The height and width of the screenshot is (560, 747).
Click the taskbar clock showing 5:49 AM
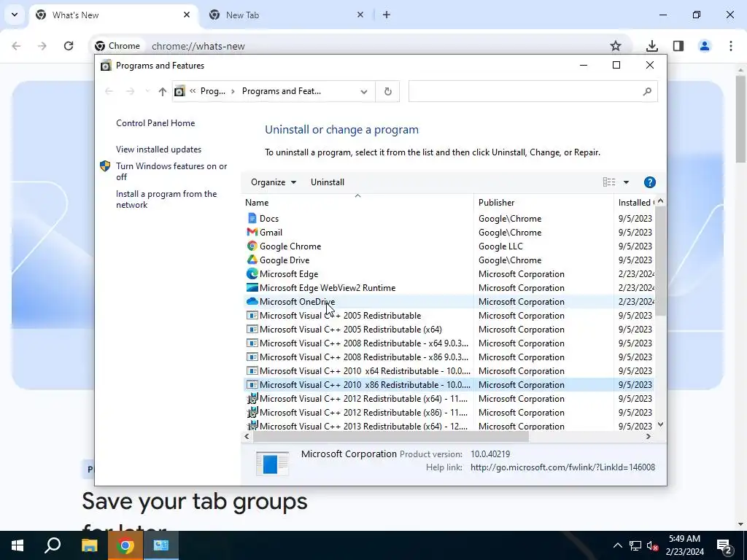[x=684, y=545]
